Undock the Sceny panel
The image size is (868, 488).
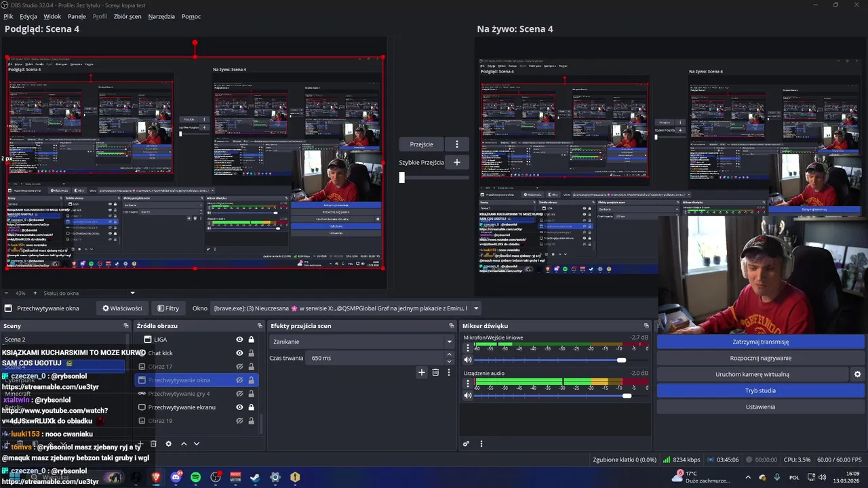pyautogui.click(x=126, y=326)
